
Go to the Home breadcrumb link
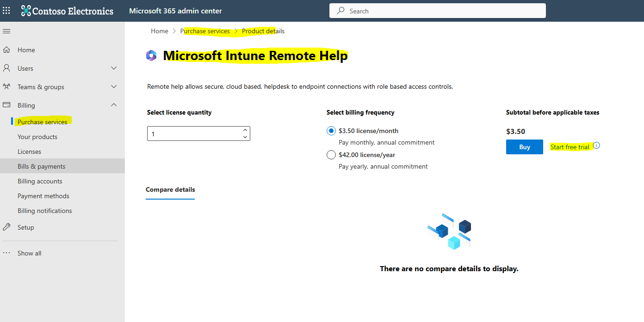[160, 31]
